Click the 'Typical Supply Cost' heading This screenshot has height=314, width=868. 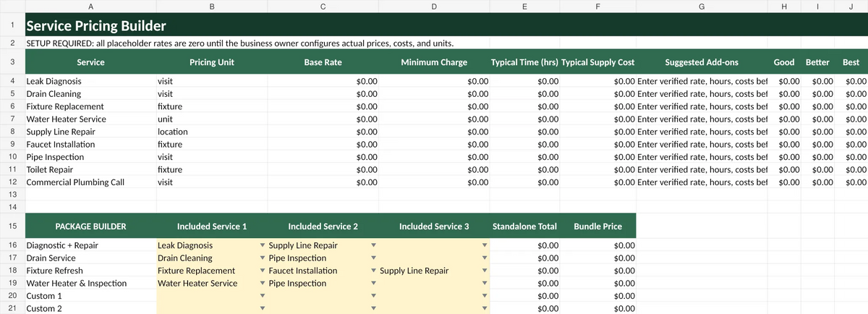598,62
